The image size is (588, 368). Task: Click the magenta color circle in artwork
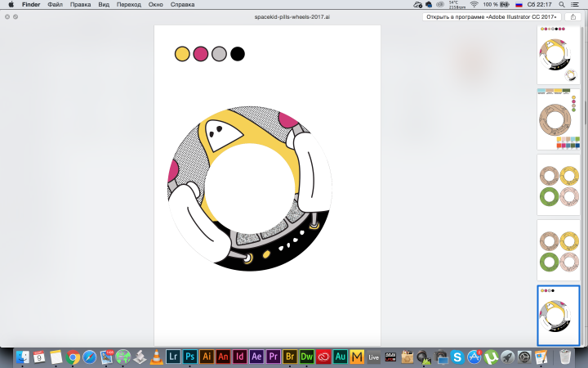(201, 54)
